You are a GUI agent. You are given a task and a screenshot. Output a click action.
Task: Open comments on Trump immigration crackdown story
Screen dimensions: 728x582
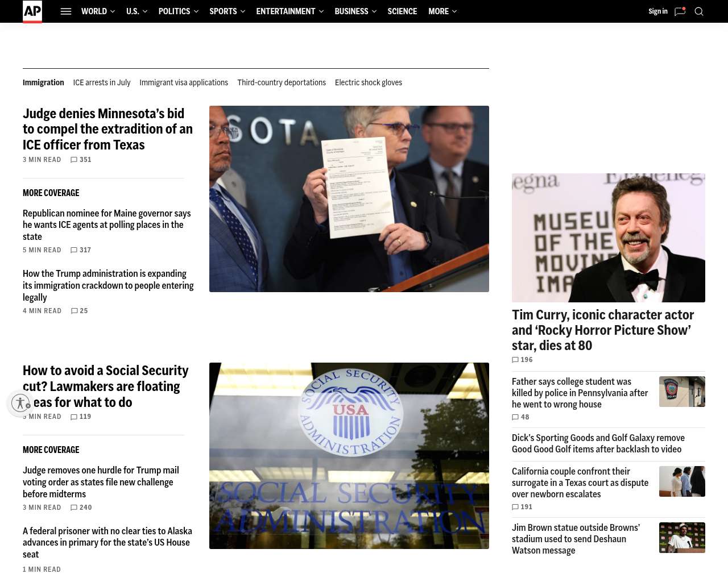pyautogui.click(x=80, y=311)
